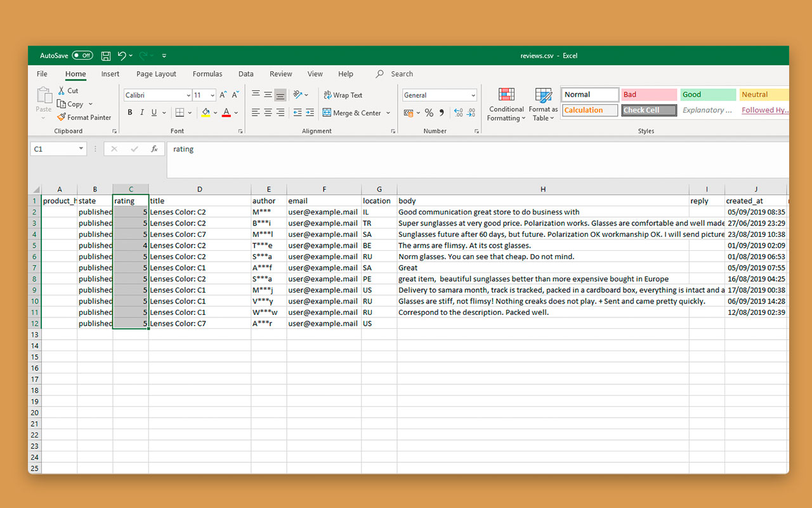Screen dimensions: 812x508
Task: Click Increase Decimal icon
Action: coord(459,113)
